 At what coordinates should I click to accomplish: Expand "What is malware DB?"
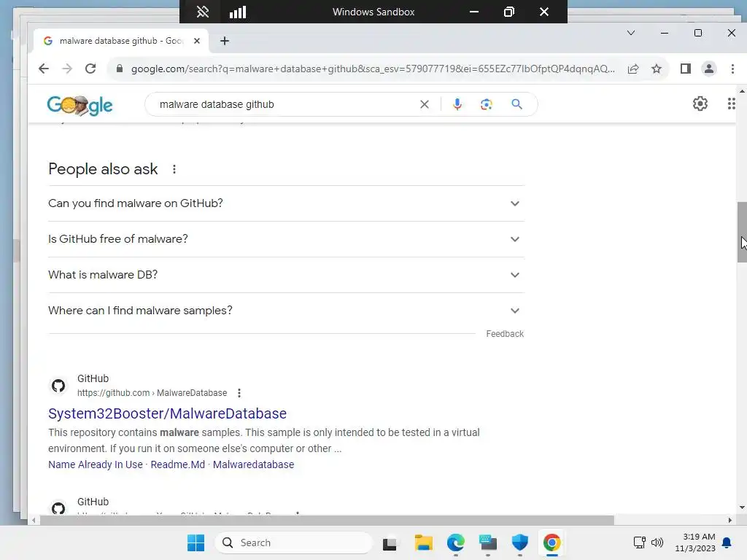(x=286, y=275)
